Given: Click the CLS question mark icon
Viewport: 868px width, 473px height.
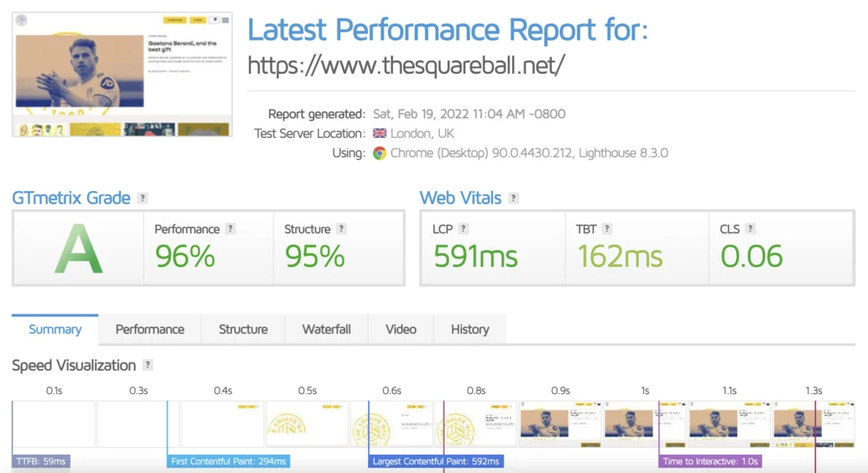Looking at the screenshot, I should pyautogui.click(x=750, y=229).
